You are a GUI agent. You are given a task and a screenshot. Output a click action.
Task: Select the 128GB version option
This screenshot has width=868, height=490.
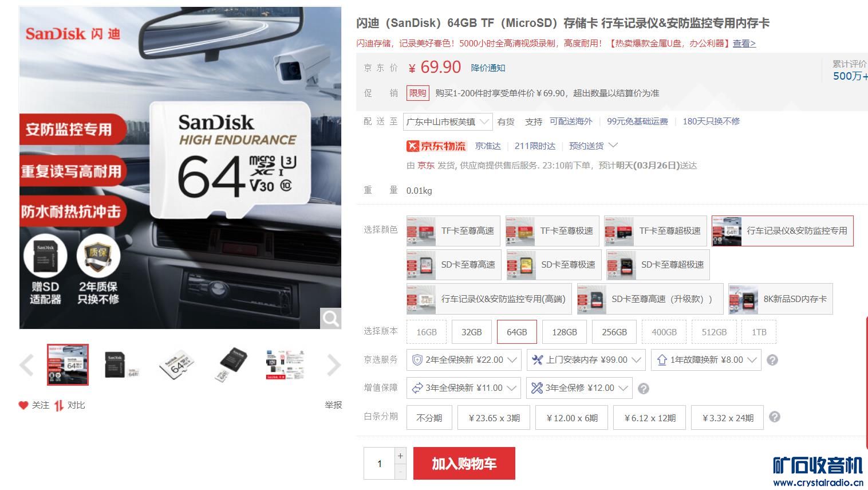565,332
